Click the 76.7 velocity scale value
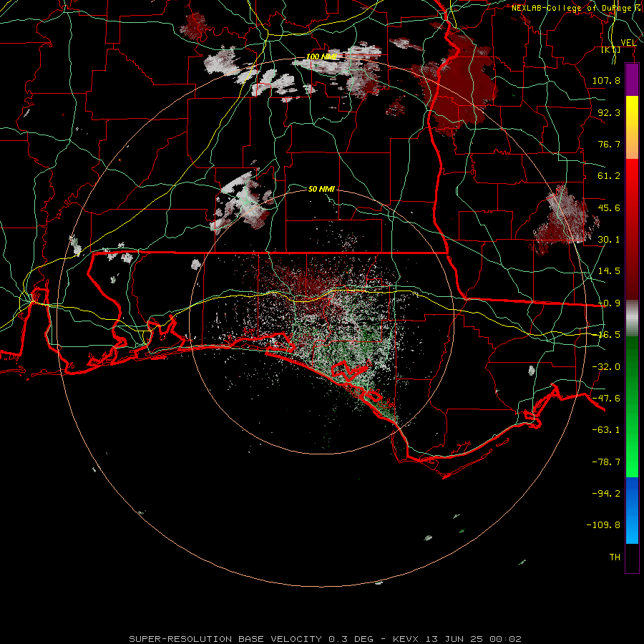 coord(609,144)
